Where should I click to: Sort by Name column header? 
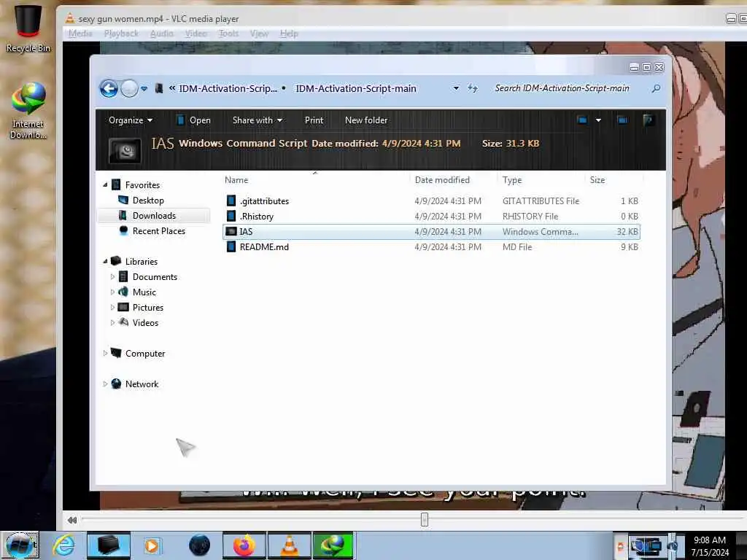click(236, 180)
